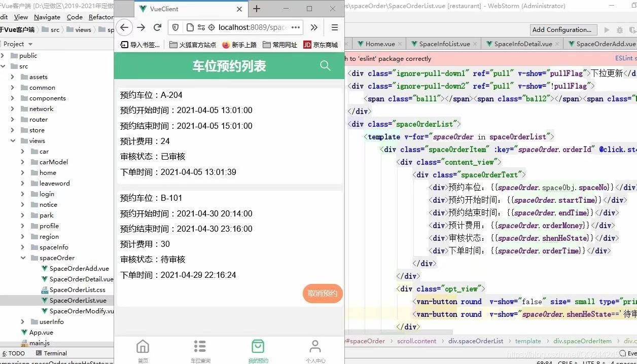Click the ESLint settings link
This screenshot has width=637, height=364.
click(625, 58)
